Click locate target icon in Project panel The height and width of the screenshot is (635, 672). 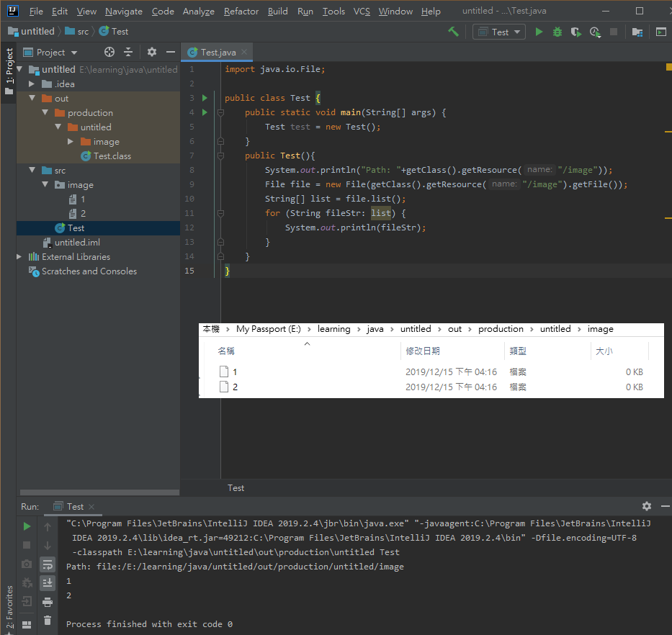click(109, 53)
